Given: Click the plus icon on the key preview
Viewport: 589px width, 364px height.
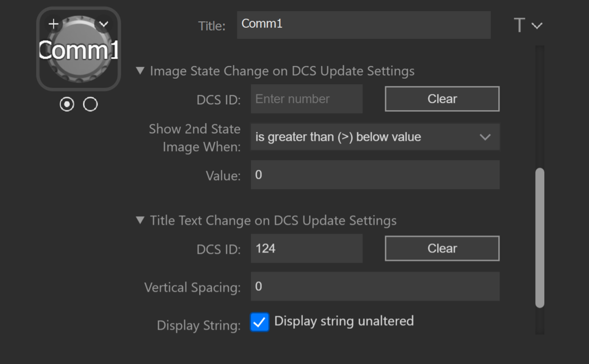Looking at the screenshot, I should 54,24.
